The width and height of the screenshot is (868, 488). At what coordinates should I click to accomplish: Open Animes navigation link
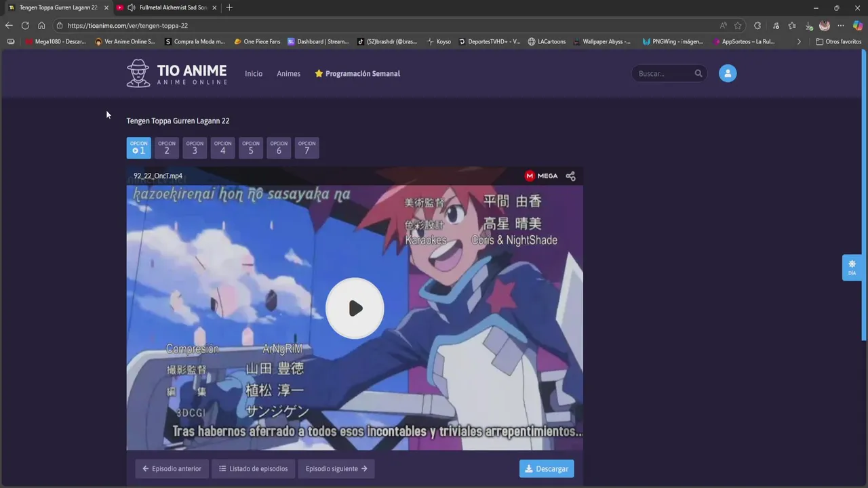(288, 73)
